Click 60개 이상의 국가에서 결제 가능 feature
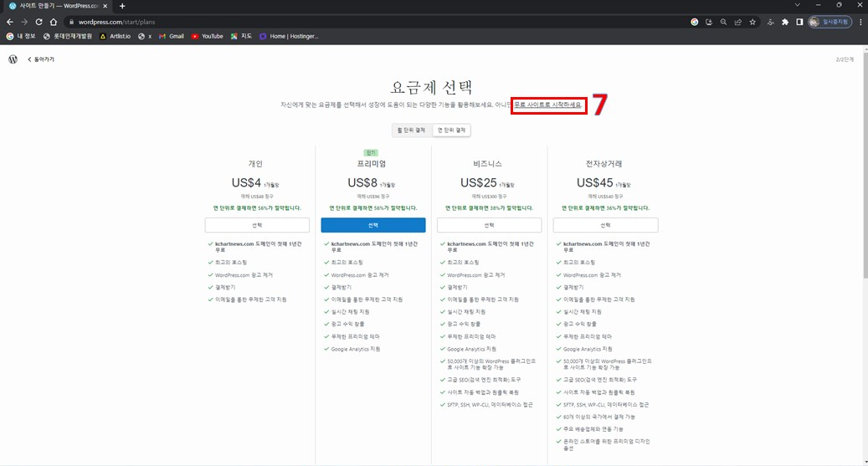This screenshot has width=868, height=466. [599, 417]
